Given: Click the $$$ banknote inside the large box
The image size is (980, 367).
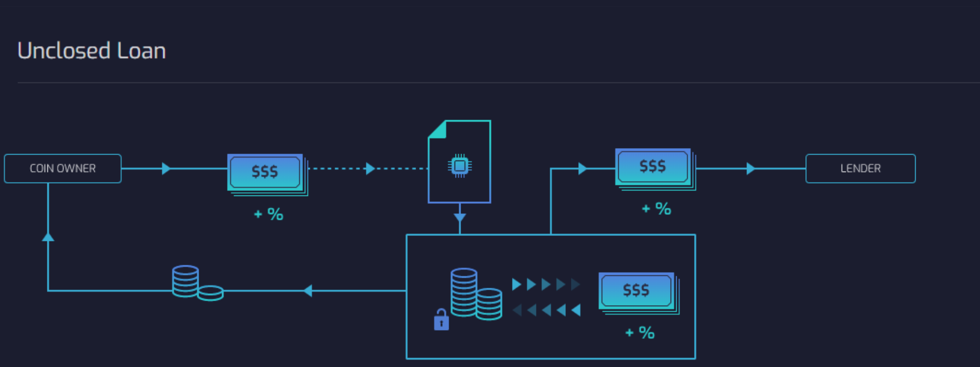Looking at the screenshot, I should [639, 293].
